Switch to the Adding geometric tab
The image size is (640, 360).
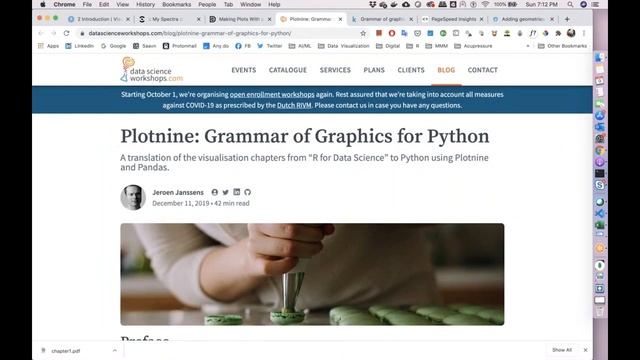(x=523, y=19)
